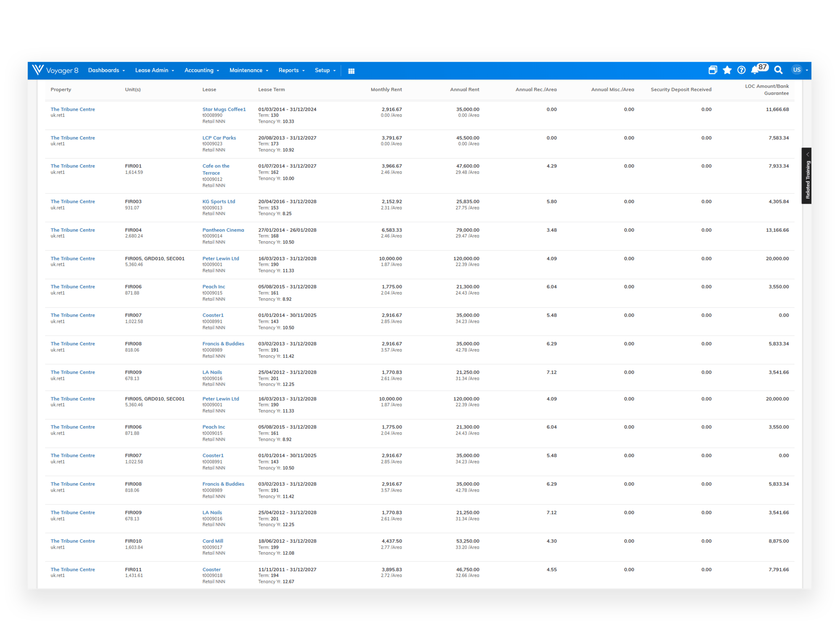The width and height of the screenshot is (840, 630).
Task: Click the 45,500.00 annual rent value
Action: [467, 138]
